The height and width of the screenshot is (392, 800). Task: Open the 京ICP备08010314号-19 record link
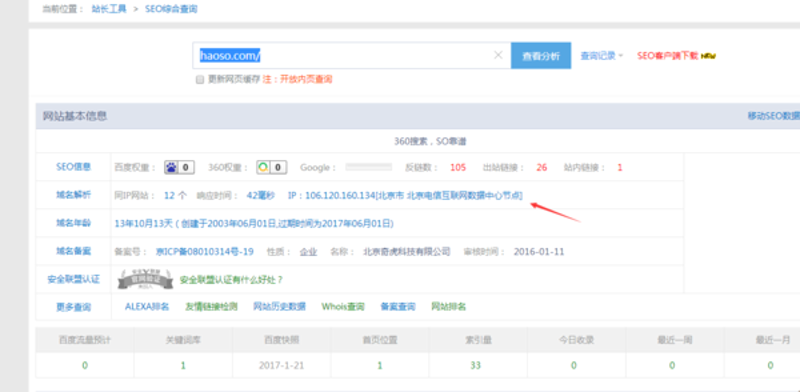pyautogui.click(x=205, y=252)
